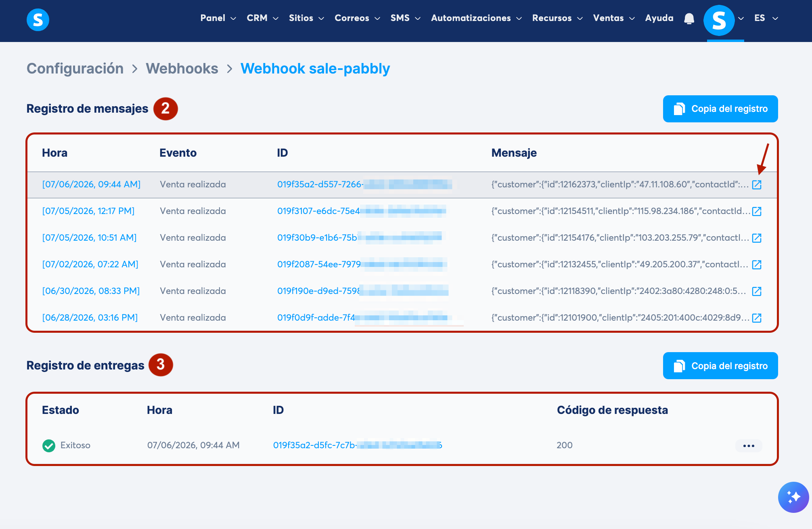Click the green Exitoso status checkmark
Image resolution: width=812 pixels, height=529 pixels.
click(49, 445)
